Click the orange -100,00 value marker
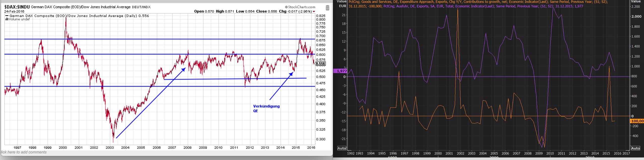The image size is (644, 160). tap(637, 121)
